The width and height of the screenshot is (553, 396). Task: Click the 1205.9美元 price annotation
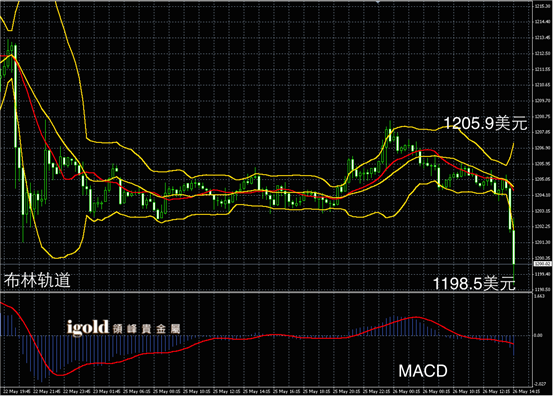[x=485, y=123]
